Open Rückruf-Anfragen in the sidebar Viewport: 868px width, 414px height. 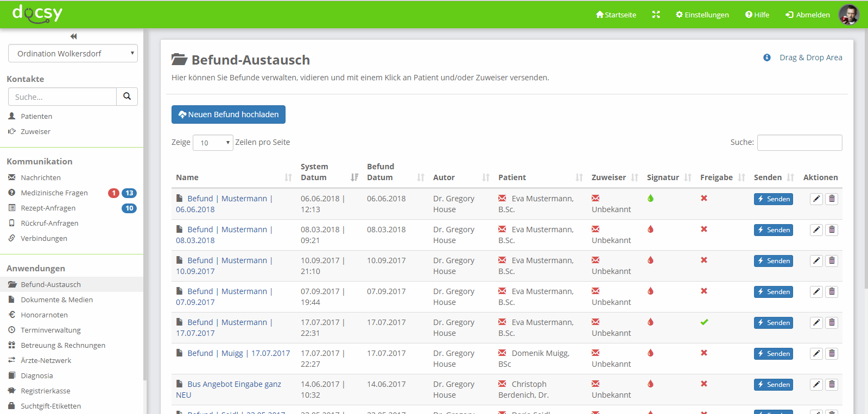(x=49, y=223)
